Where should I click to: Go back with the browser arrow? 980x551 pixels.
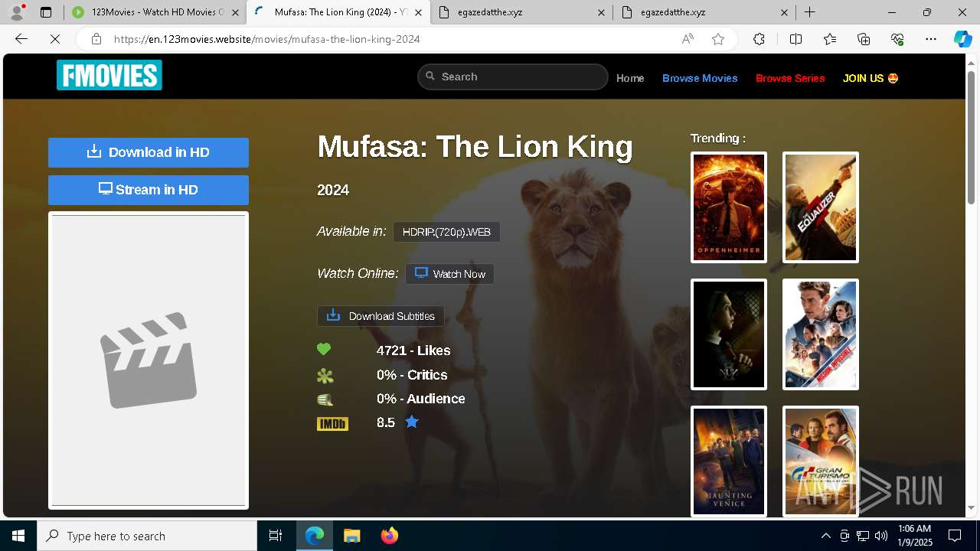coord(21,39)
